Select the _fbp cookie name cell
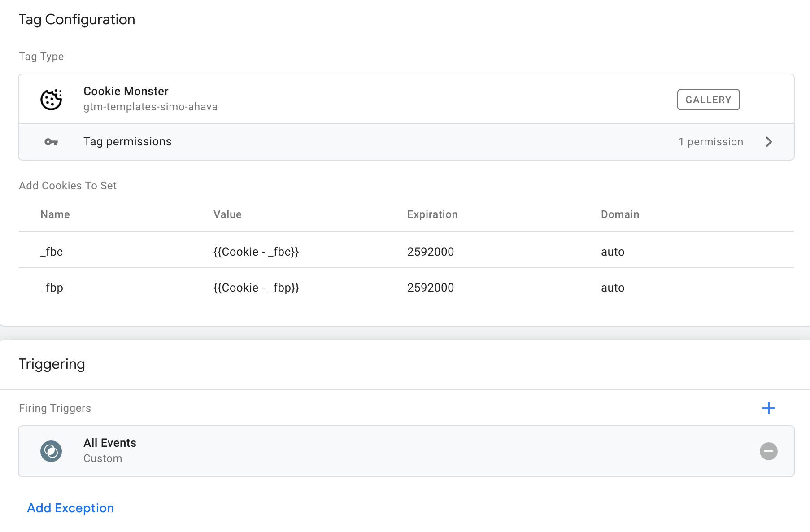 (x=52, y=288)
